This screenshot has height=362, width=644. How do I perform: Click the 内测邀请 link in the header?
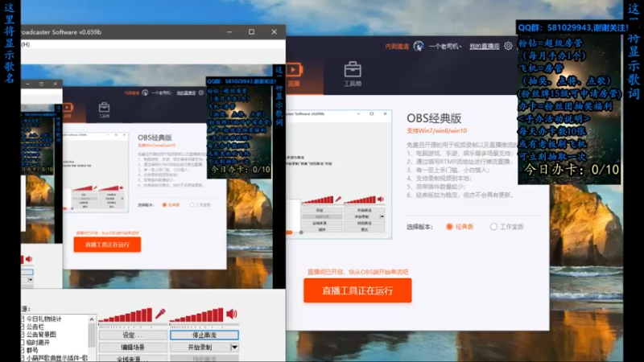397,47
